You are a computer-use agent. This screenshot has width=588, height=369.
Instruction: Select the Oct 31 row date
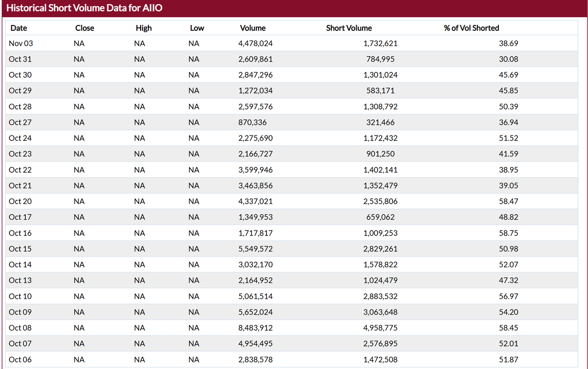[20, 59]
